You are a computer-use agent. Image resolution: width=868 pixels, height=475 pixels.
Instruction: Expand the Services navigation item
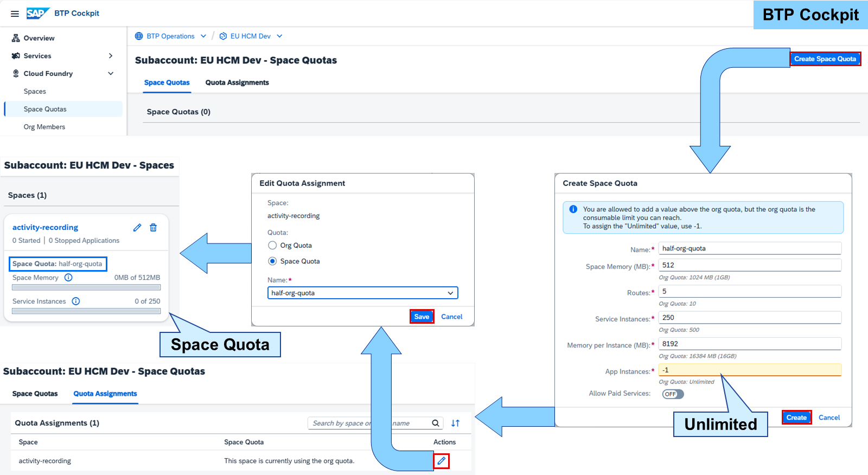pos(111,56)
